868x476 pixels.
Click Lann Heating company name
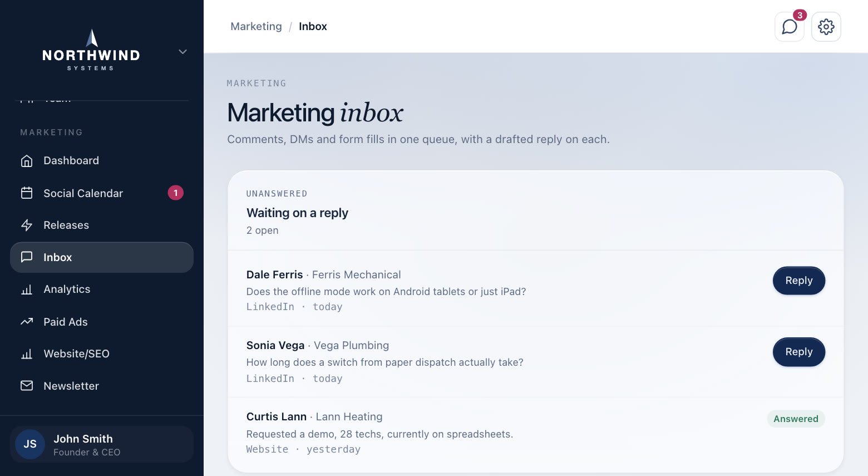349,416
